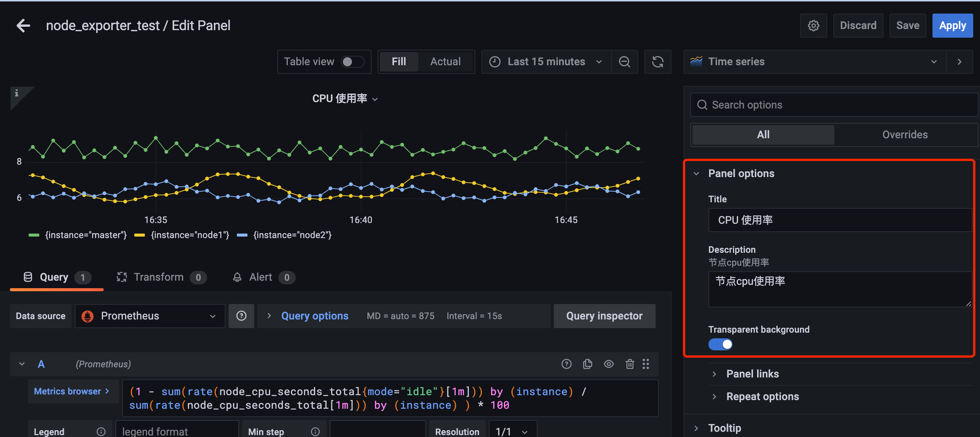Expand the Repeat options section
Screen dimensions: 980x437
tap(762, 396)
